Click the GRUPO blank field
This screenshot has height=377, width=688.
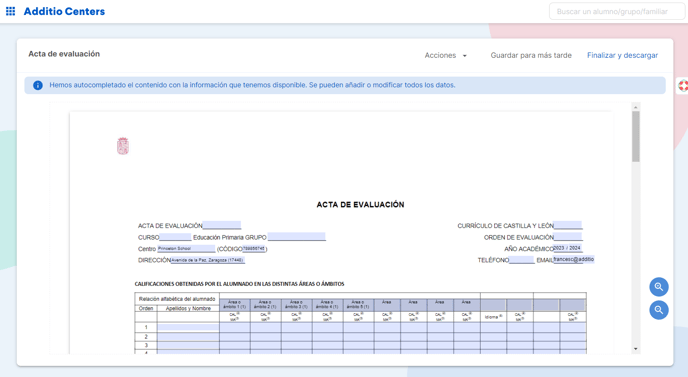click(297, 237)
